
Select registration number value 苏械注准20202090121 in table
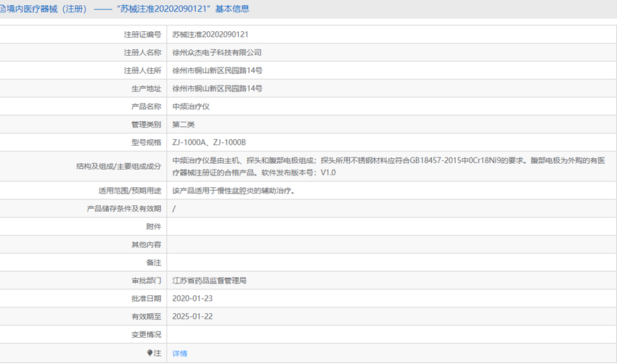210,35
